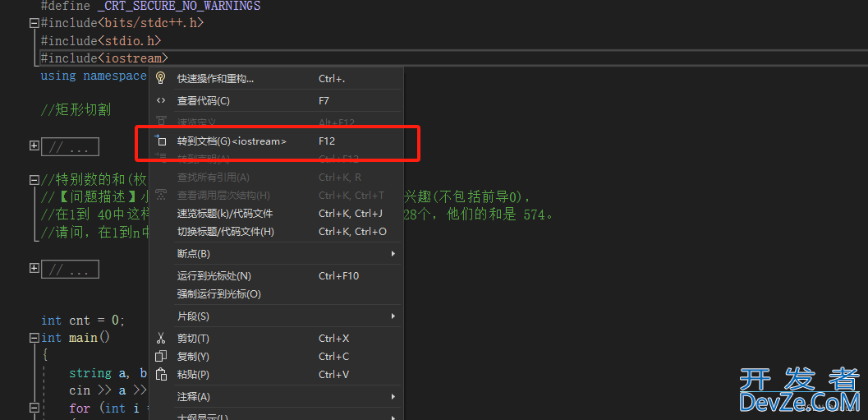Viewport: 868px width, 420px height.
Task: Select 运行到光标处(N) entry
Action: coord(277,276)
